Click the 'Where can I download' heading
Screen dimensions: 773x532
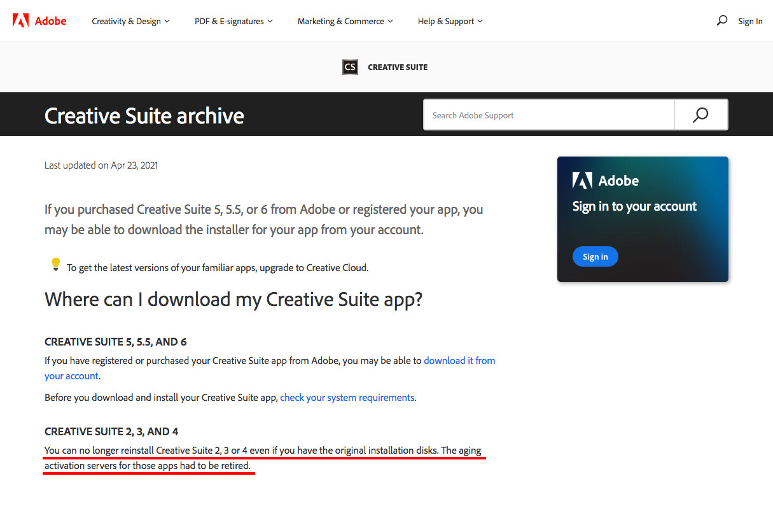[233, 299]
